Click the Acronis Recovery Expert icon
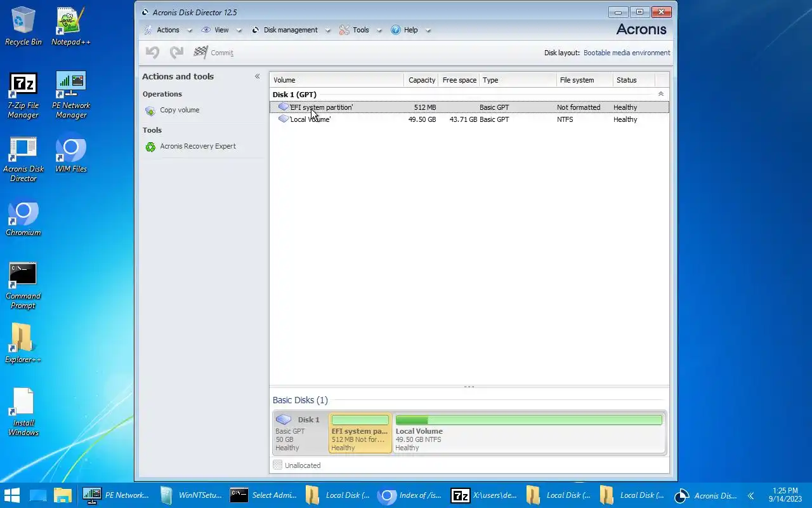 coord(150,147)
